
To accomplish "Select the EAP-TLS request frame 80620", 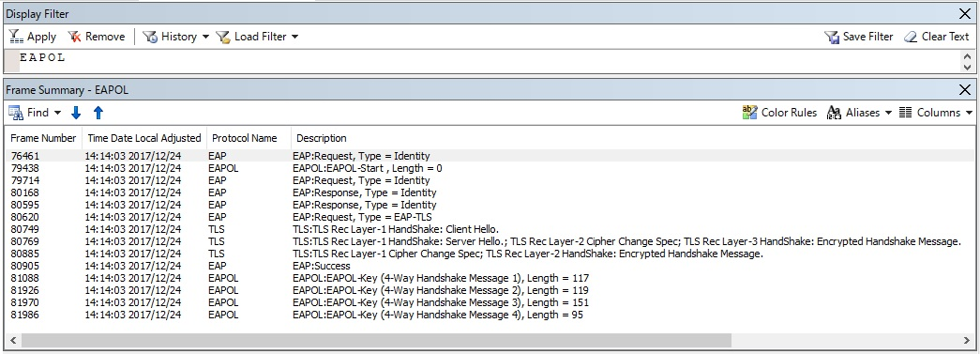I will [490, 217].
